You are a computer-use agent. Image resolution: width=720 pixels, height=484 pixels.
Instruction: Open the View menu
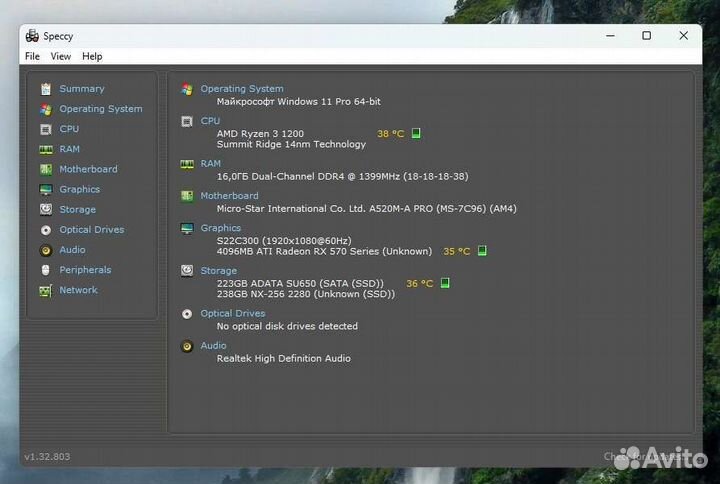pos(61,56)
